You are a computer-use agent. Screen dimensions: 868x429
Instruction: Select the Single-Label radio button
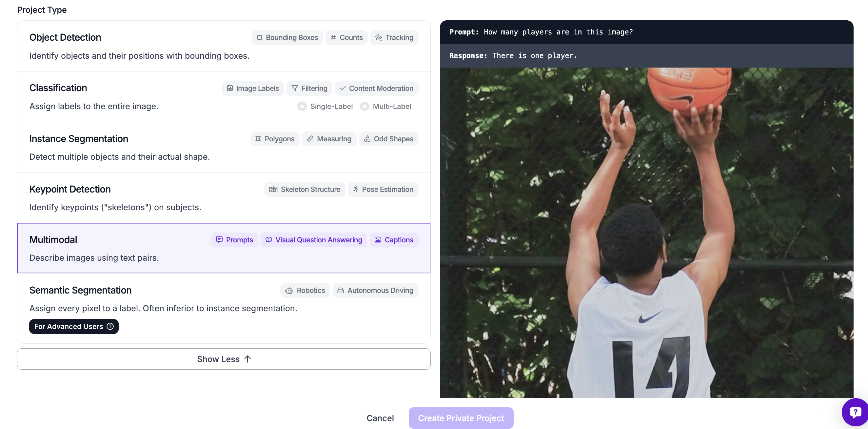point(302,106)
